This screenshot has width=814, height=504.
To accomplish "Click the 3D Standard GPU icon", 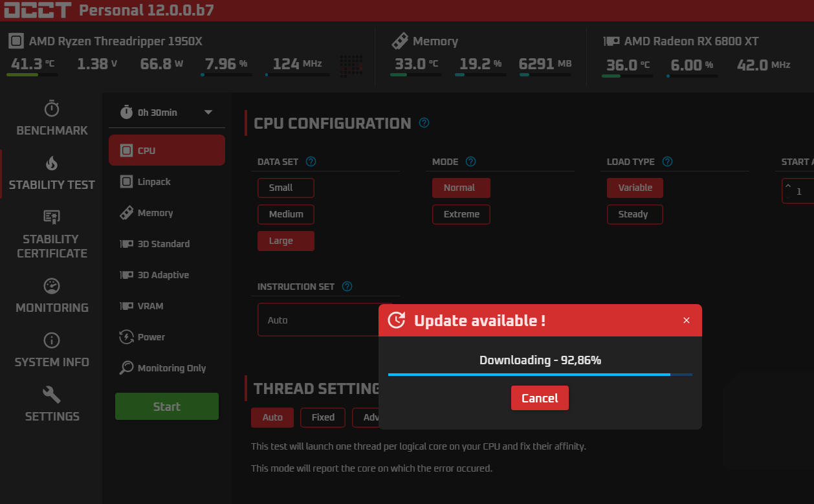I will [126, 244].
